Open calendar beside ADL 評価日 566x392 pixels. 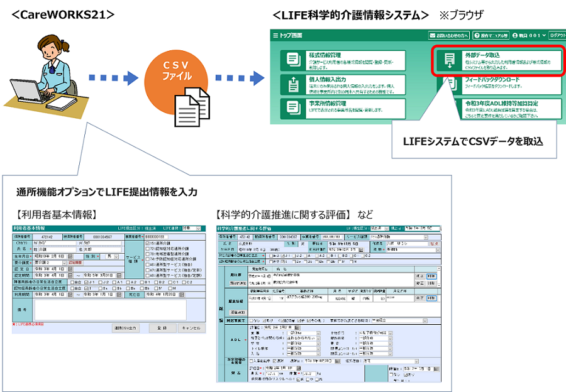(296, 328)
